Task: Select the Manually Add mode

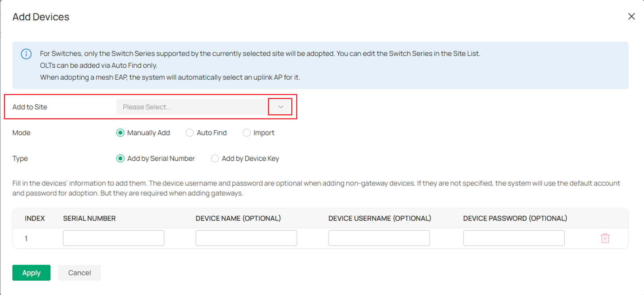Action: [143, 133]
